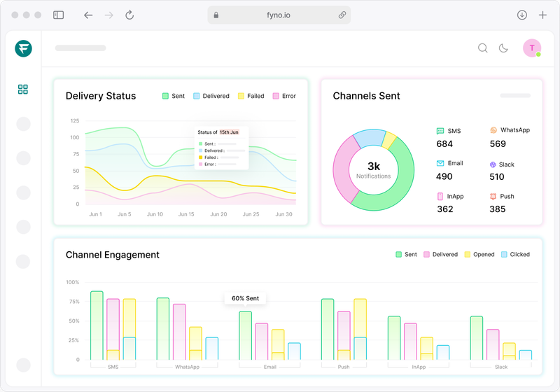Open the user avatar labeled T
560x392 pixels.
[532, 48]
